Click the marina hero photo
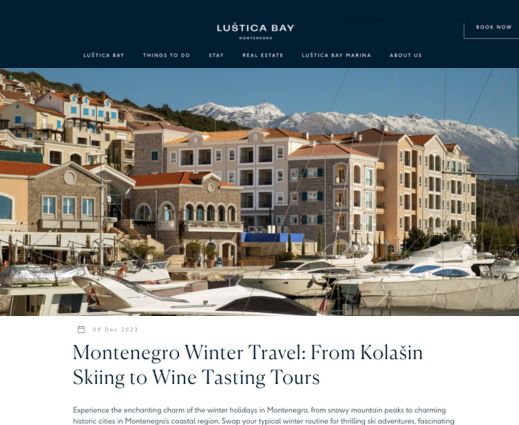Image resolution: width=519 pixels, height=425 pixels. coord(259,192)
